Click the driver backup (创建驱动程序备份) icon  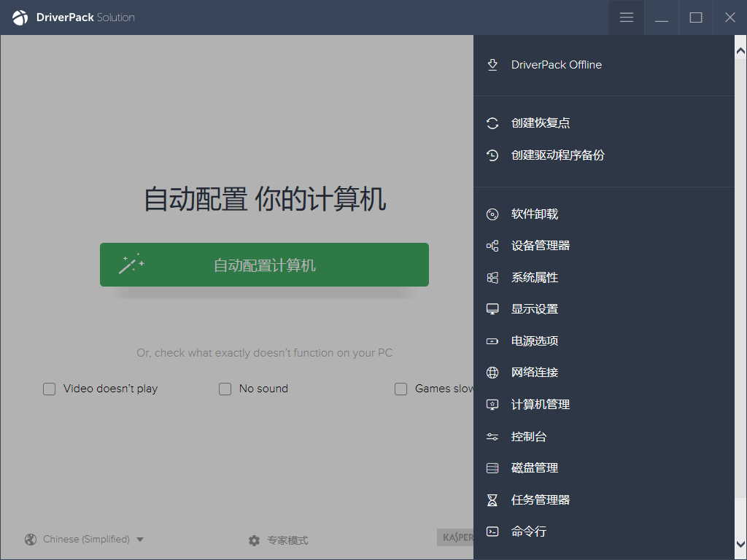pyautogui.click(x=492, y=155)
